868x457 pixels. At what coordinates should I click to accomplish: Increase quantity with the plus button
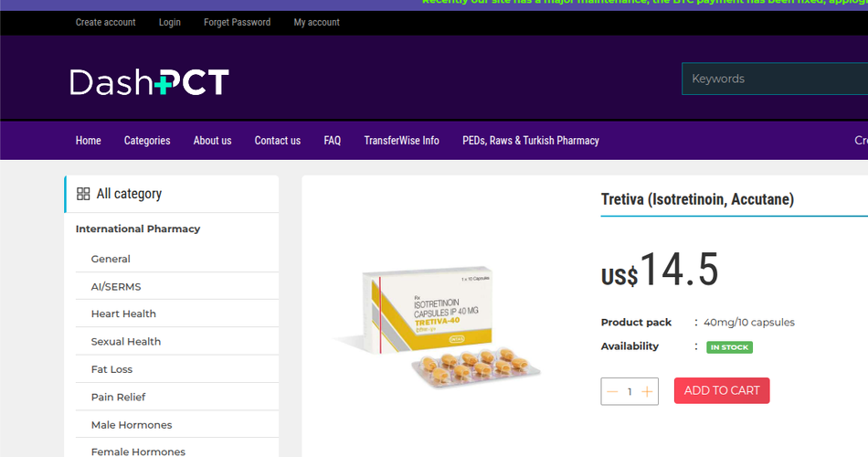pos(647,391)
